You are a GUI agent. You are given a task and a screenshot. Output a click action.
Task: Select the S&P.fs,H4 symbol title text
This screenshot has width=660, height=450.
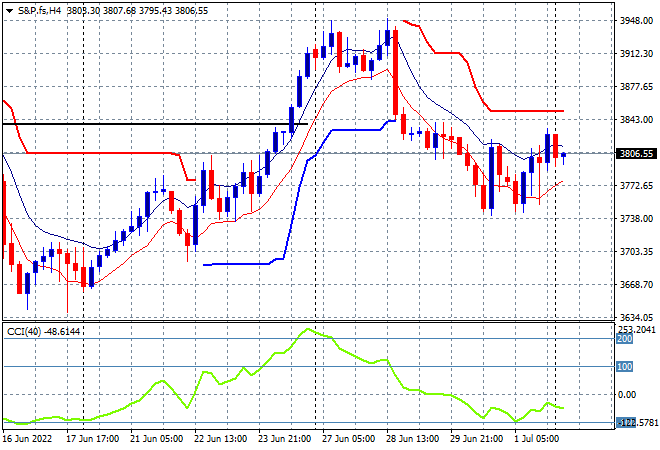coord(39,11)
